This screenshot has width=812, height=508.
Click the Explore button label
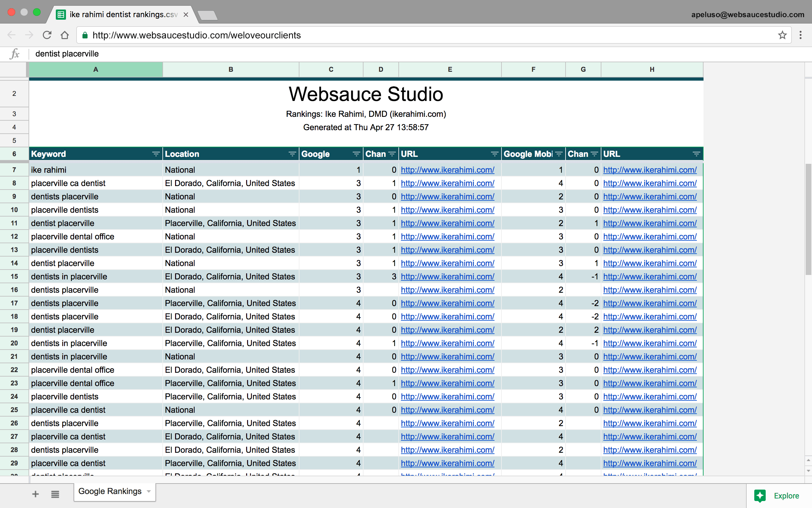786,496
